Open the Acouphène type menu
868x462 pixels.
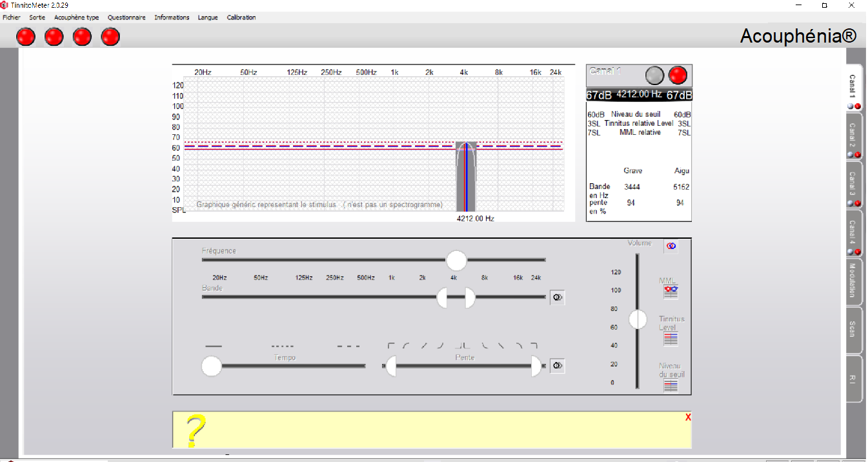point(76,17)
